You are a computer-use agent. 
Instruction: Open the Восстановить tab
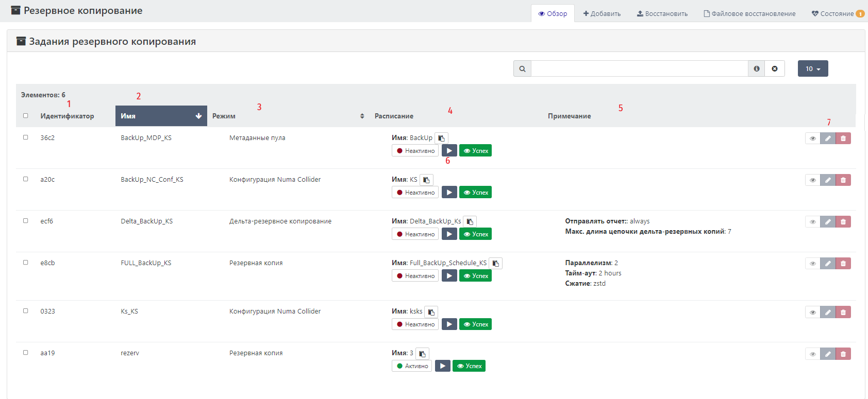[662, 13]
